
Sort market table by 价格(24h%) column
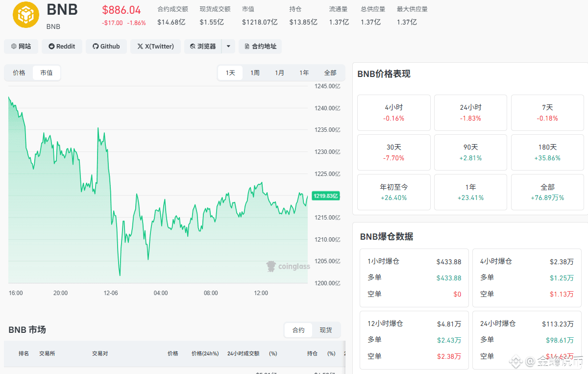tap(205, 353)
